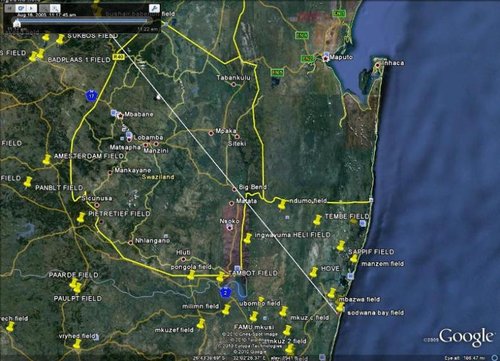Step back on the time slider

10,8
